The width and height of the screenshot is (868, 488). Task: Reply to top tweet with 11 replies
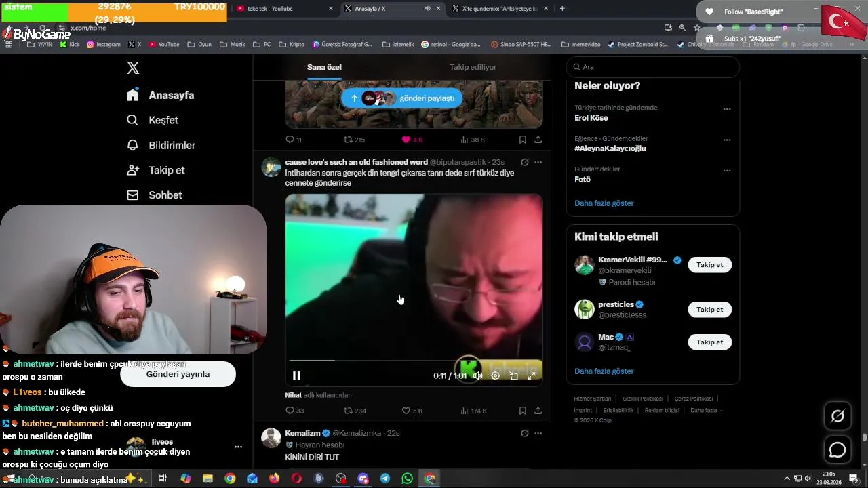click(294, 140)
